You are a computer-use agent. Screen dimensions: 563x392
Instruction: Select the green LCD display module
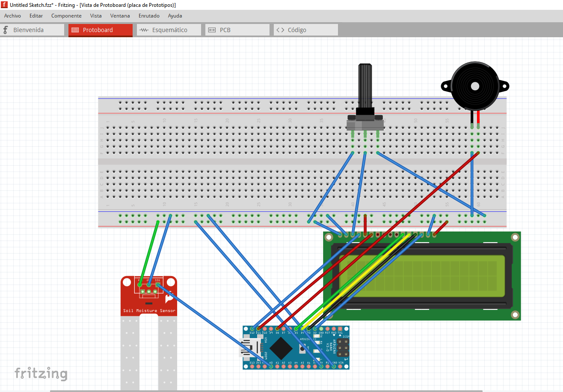[x=449, y=276]
